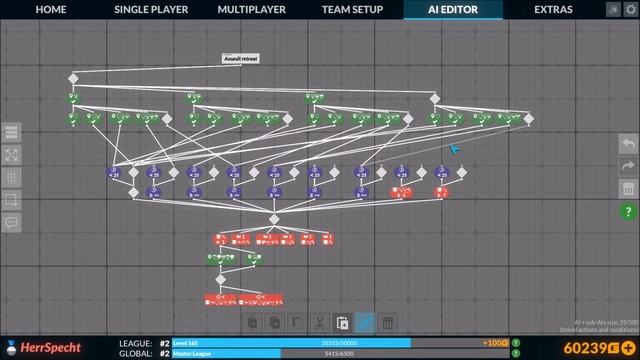The image size is (640, 360).
Task: Open the HerrSpecht player profile name
Action: coord(51,348)
